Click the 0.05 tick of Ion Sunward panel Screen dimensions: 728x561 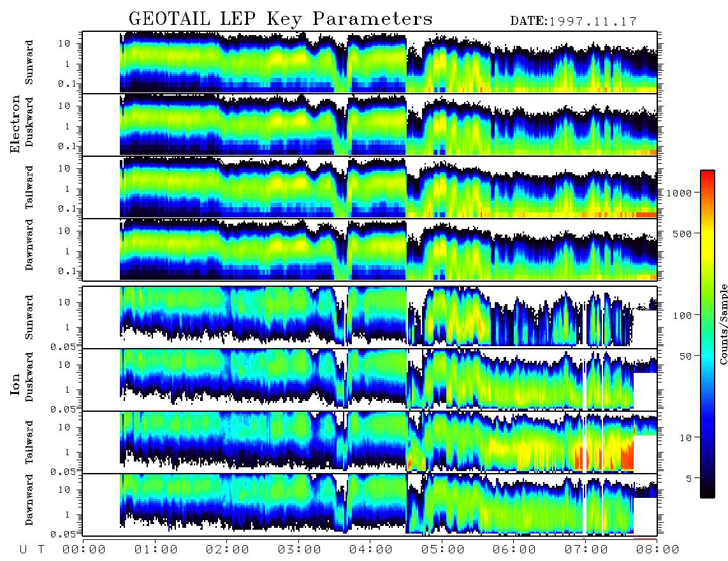click(62, 346)
